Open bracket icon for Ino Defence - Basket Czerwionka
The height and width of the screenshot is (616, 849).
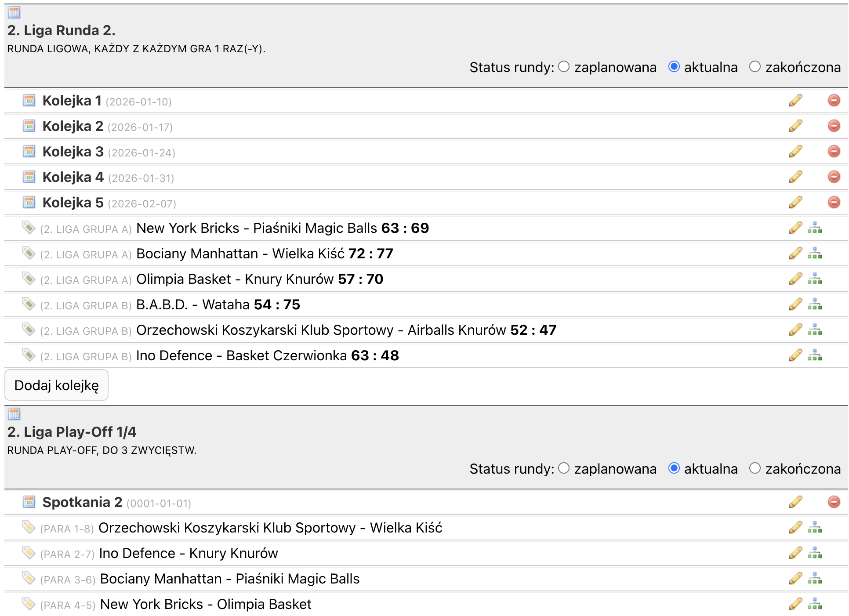click(814, 355)
